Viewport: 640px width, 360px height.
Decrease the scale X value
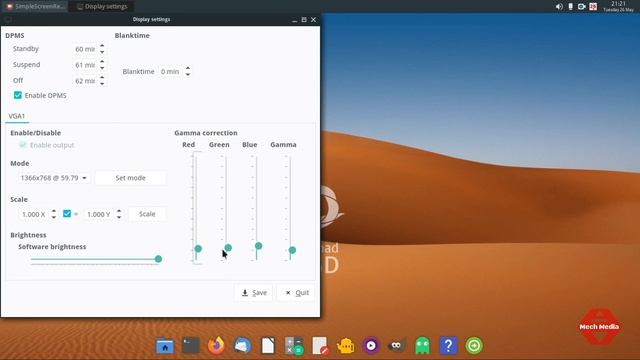pyautogui.click(x=54, y=217)
